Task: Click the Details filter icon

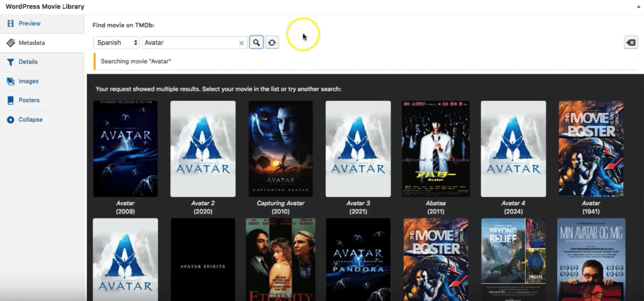Action: [x=11, y=62]
